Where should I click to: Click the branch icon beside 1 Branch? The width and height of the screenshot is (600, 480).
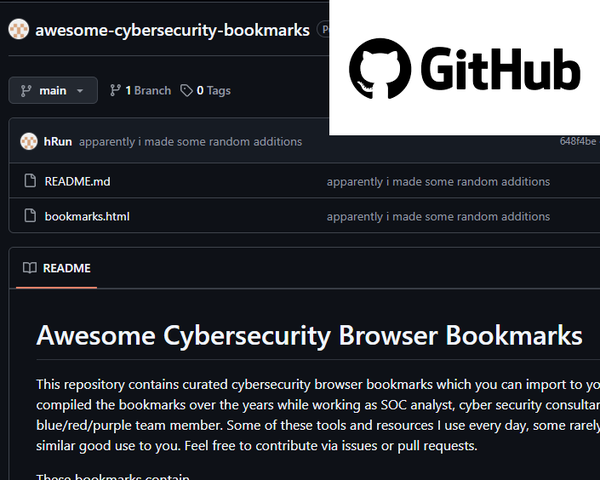tap(115, 90)
